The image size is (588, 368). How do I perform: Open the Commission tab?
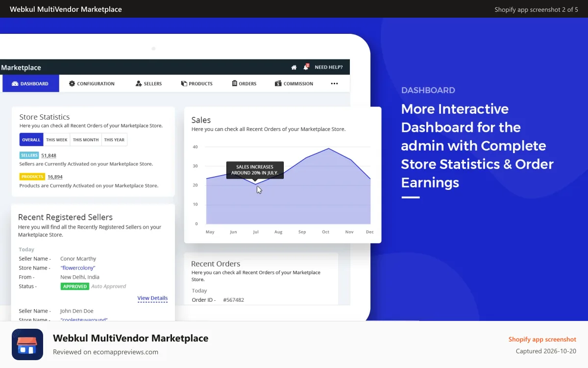pos(294,83)
